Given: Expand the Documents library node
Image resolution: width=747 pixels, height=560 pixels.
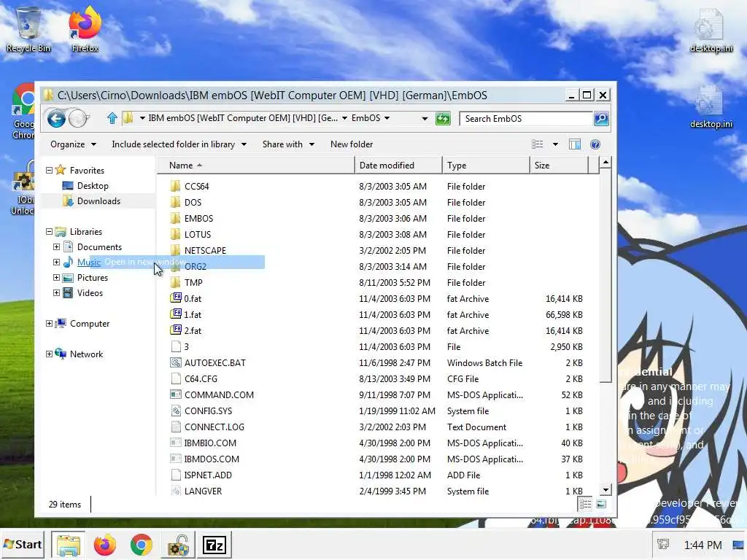Looking at the screenshot, I should tap(56, 246).
